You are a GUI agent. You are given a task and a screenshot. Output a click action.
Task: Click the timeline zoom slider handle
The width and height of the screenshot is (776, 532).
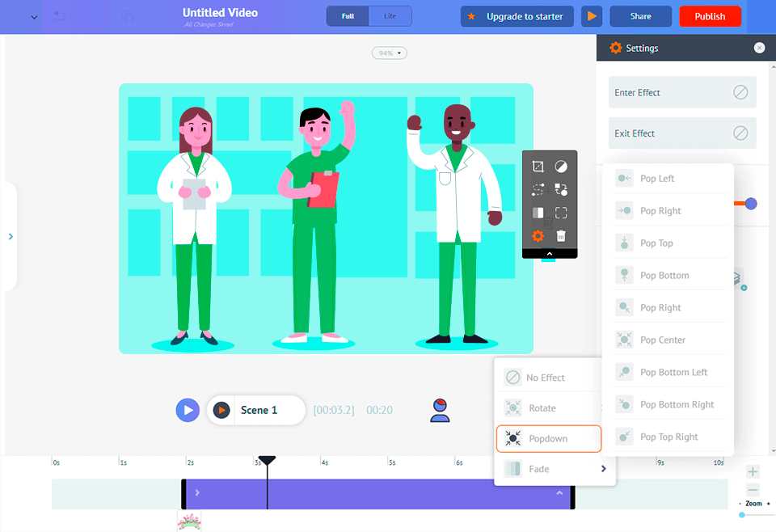pyautogui.click(x=742, y=515)
